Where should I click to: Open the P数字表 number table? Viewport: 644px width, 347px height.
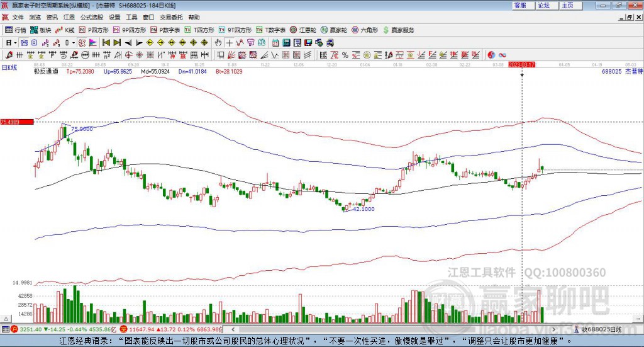165,30
